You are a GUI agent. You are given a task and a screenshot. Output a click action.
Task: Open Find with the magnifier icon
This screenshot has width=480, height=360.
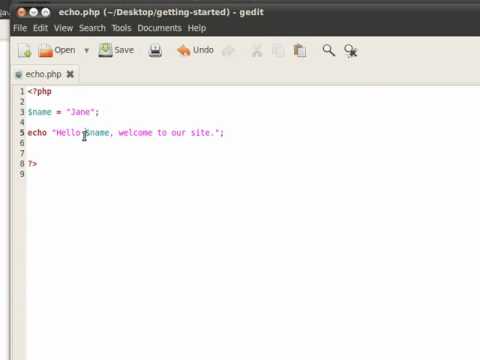click(x=329, y=50)
